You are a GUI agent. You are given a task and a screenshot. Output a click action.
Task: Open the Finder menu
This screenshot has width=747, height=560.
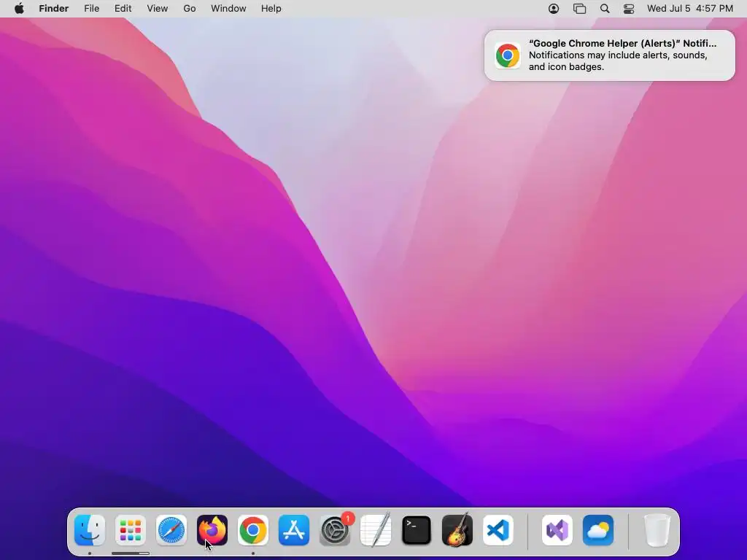click(x=54, y=9)
